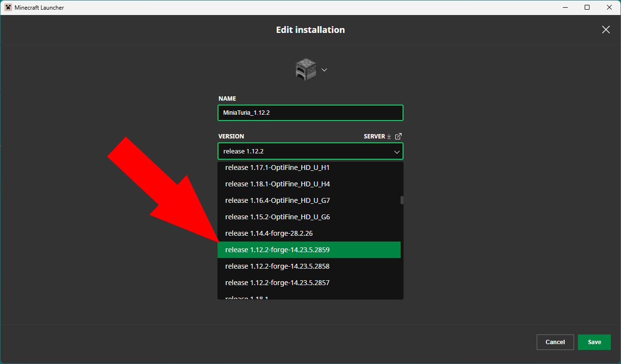Image resolution: width=621 pixels, height=364 pixels.
Task: Open the external link icon beside SERVER
Action: 399,136
